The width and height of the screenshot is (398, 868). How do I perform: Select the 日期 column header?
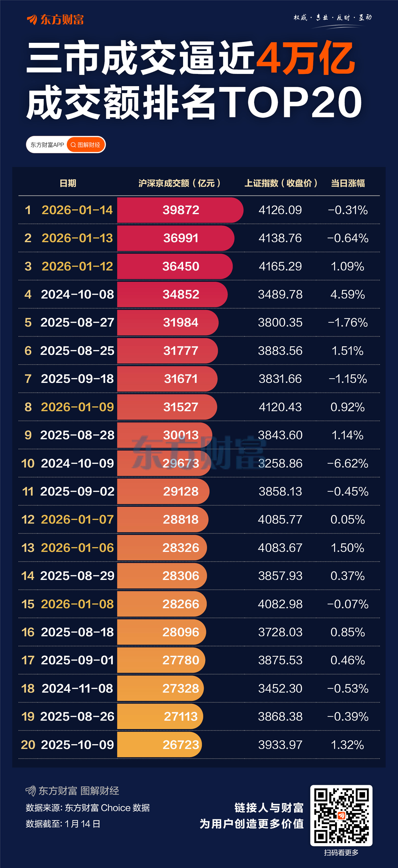pos(68,183)
